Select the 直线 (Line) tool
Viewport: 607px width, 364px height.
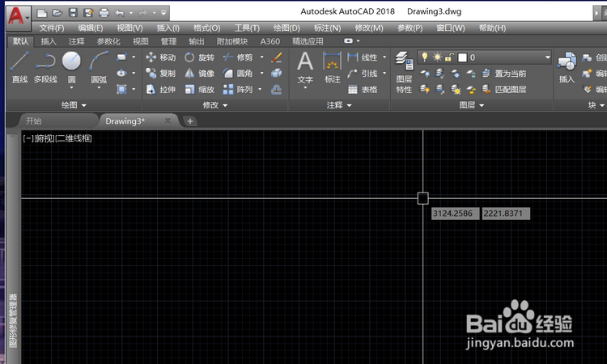coord(19,67)
